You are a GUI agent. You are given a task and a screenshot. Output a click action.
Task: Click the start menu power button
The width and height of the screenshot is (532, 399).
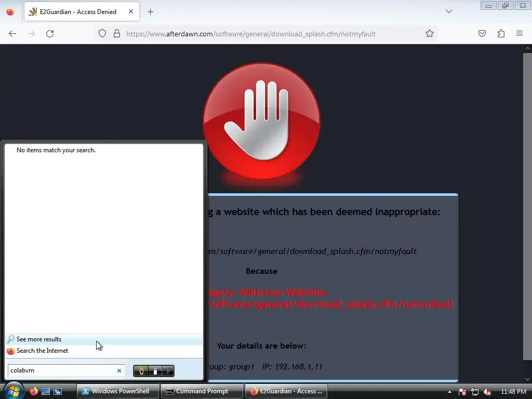coord(141,371)
